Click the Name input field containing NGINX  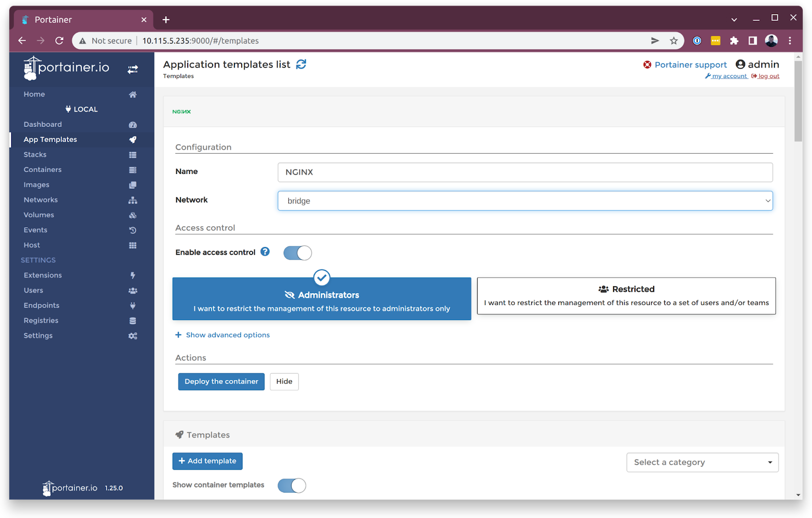point(525,172)
